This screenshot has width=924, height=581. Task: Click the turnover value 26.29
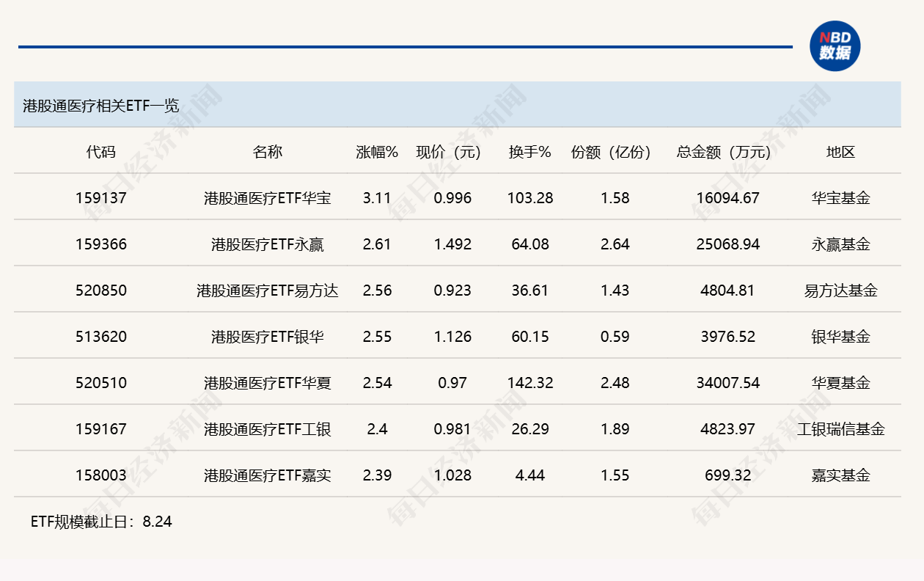[530, 429]
